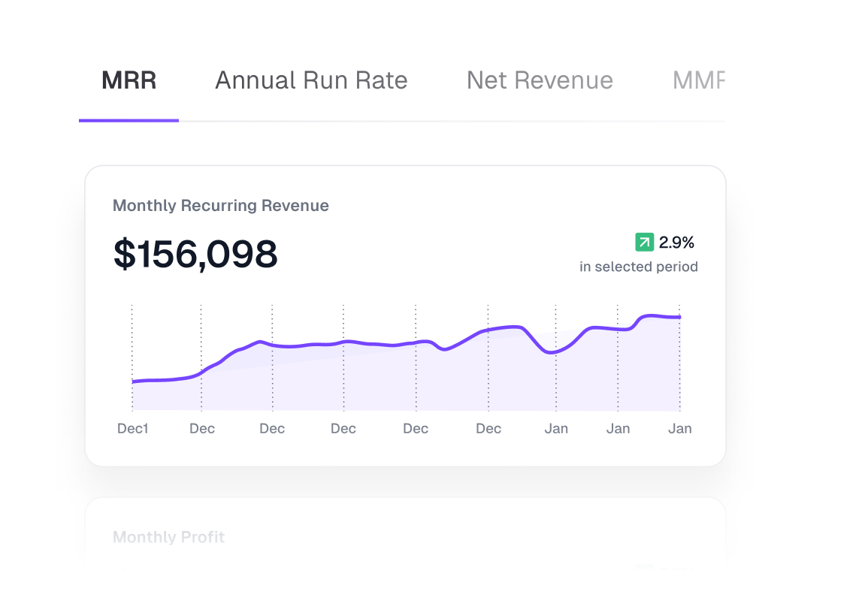Click the first Jan axis label
This screenshot has width=868, height=600.
[556, 429]
